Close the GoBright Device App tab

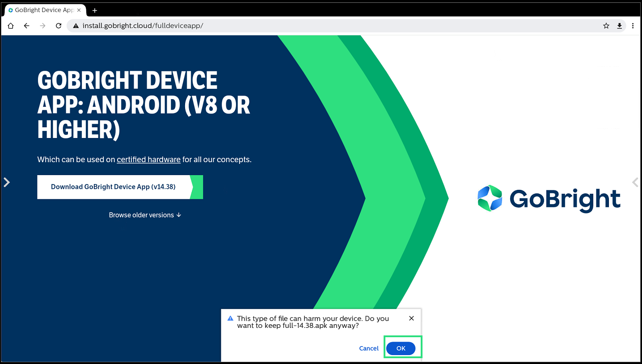(x=79, y=10)
